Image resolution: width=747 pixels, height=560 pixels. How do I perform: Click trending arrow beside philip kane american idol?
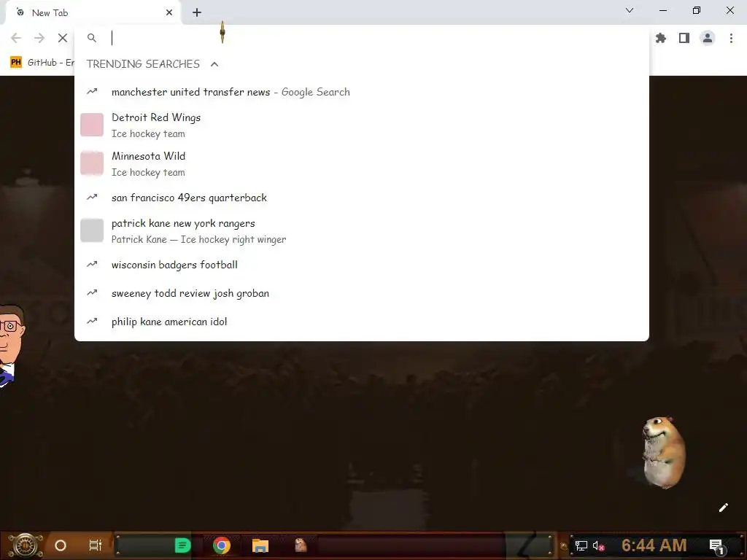pos(92,322)
